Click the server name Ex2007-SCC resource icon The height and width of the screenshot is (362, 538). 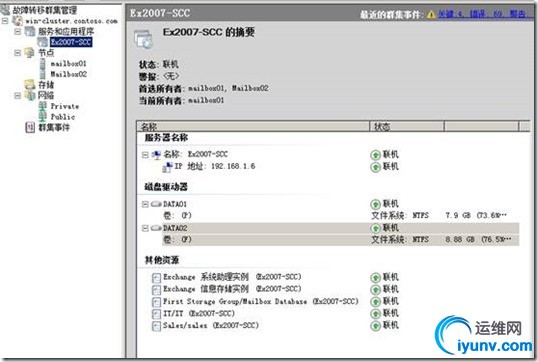(x=156, y=155)
